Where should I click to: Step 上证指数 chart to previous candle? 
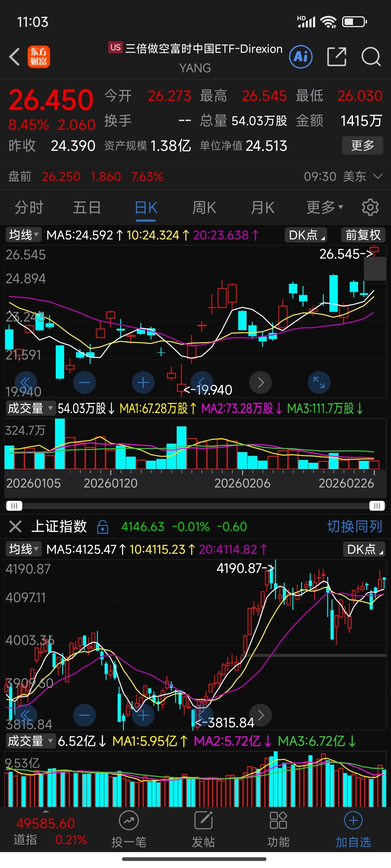(202, 715)
